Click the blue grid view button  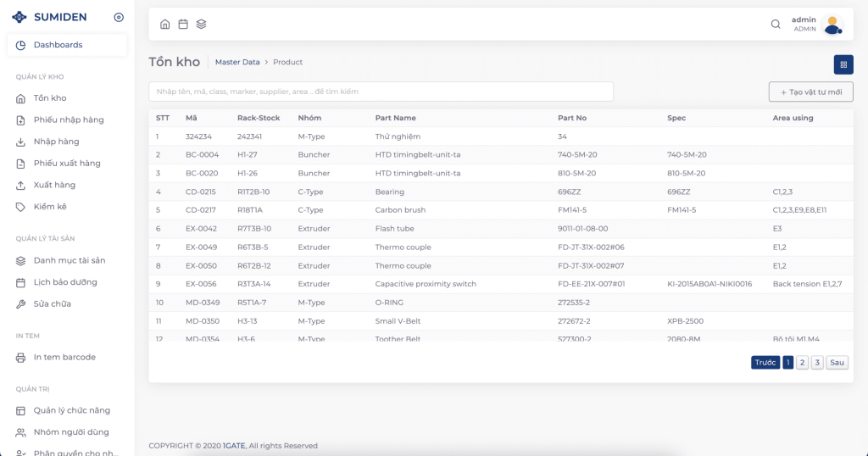pyautogui.click(x=843, y=64)
